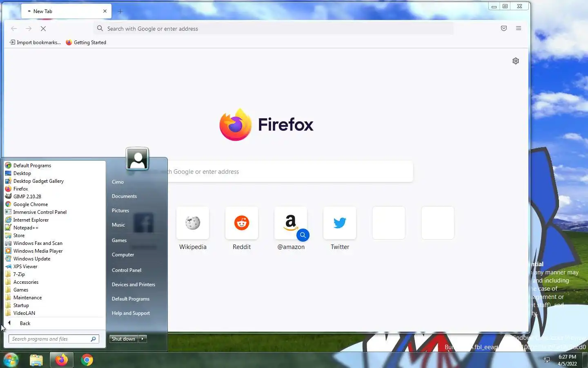Image resolution: width=588 pixels, height=368 pixels.
Task: Open Computer from Start menu right pane
Action: [123, 255]
